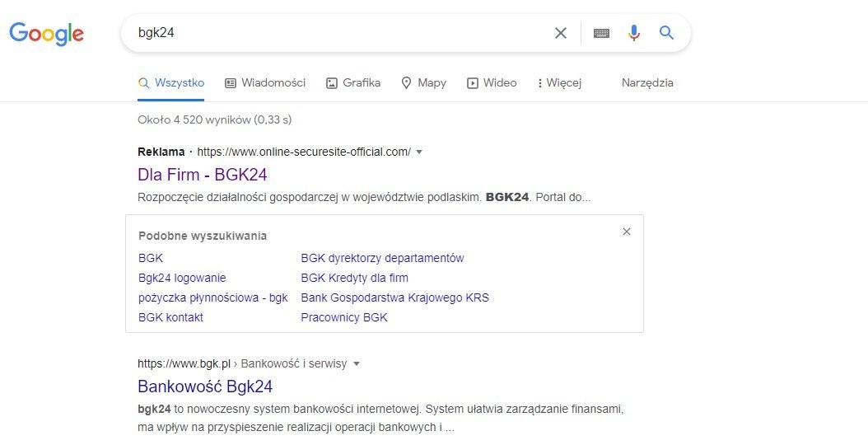Open the Więcej menu

click(559, 82)
